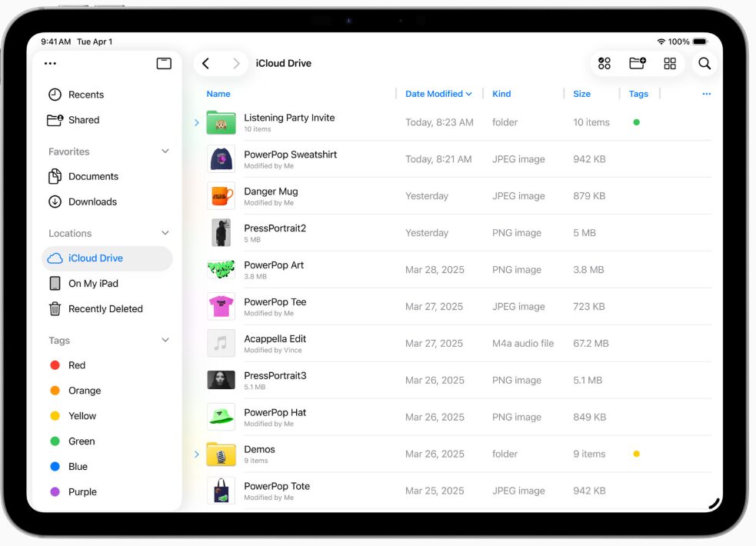Click the Documents icon in Favorites
This screenshot has height=546, width=756.
(x=55, y=176)
